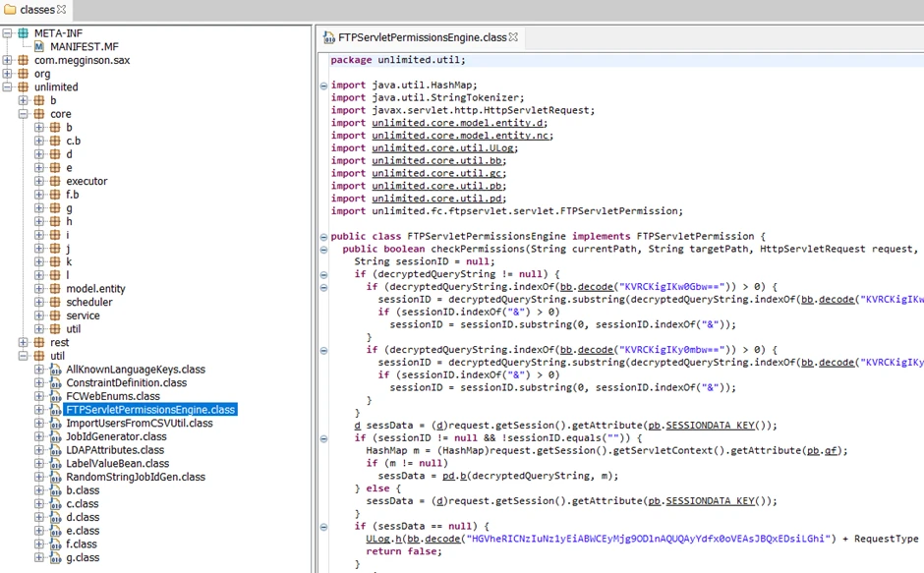Collapse the checkPermissions method fold marker

coord(323,249)
